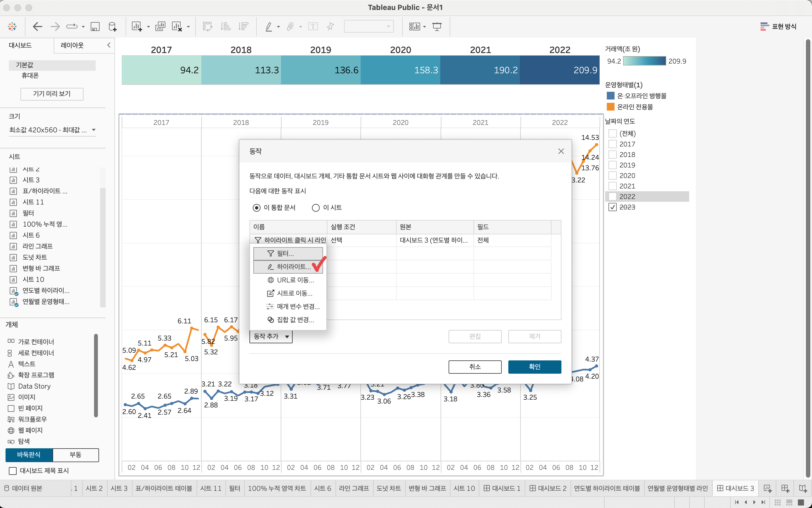This screenshot has height=508, width=812.
Task: Open the '동작 추가' dropdown button
Action: coord(271,336)
